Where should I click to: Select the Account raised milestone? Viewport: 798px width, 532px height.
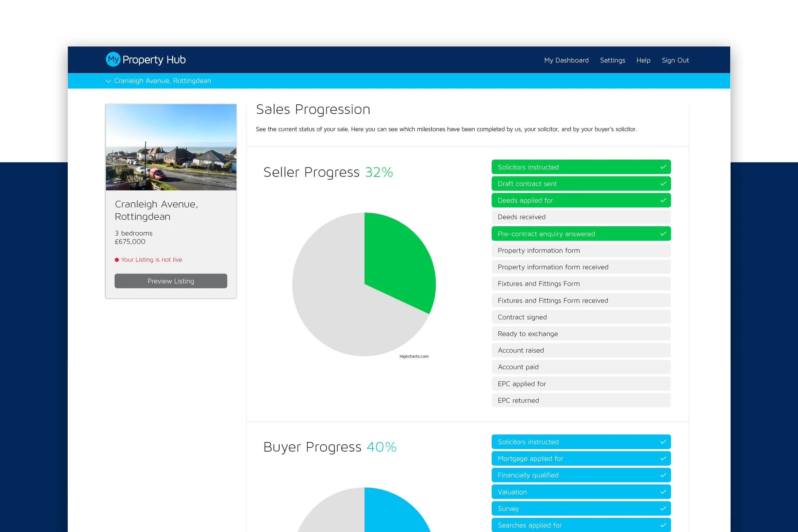581,350
